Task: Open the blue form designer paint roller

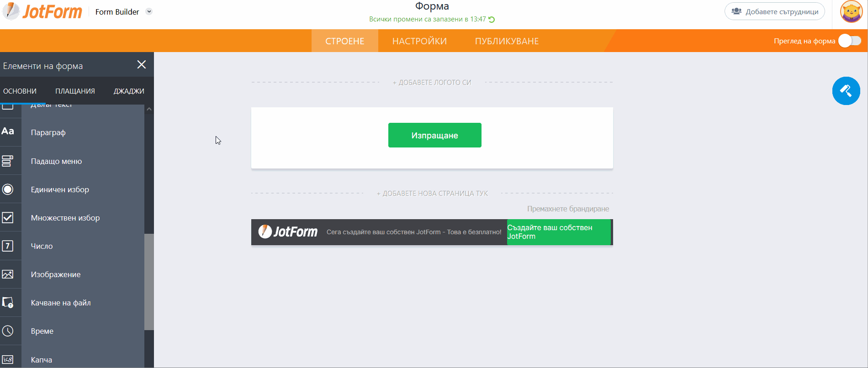Action: click(846, 91)
